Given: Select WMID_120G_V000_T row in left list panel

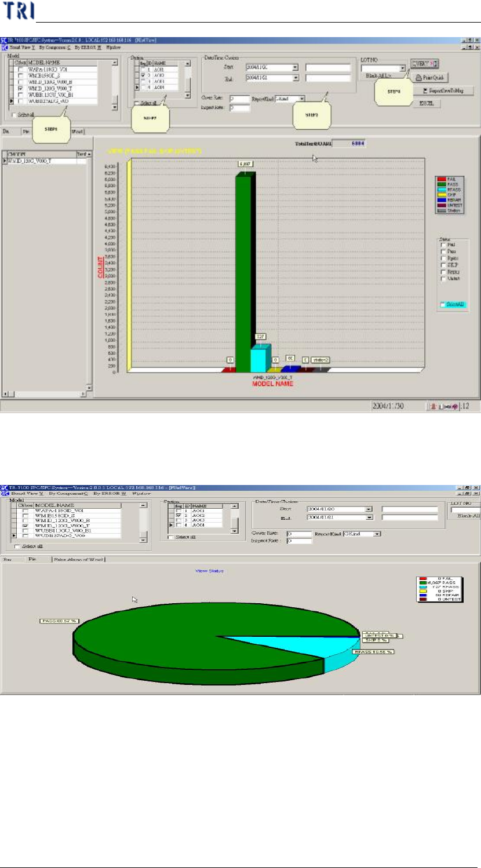Looking at the screenshot, I should pyautogui.click(x=45, y=161).
